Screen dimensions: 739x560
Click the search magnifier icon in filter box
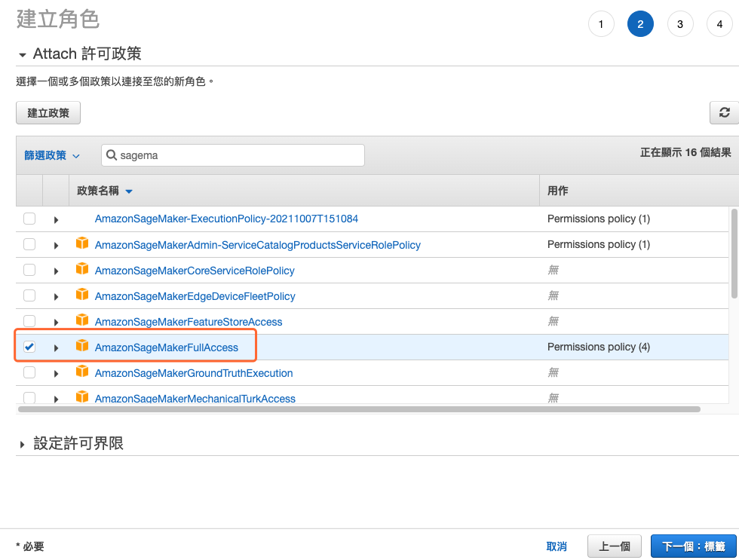112,155
